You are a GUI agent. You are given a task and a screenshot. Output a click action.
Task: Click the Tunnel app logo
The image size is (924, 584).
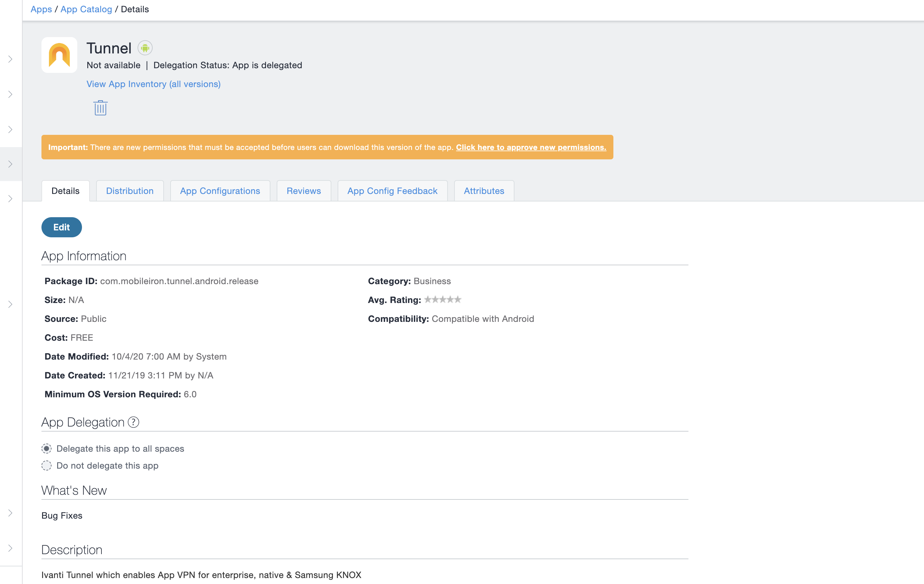point(59,54)
